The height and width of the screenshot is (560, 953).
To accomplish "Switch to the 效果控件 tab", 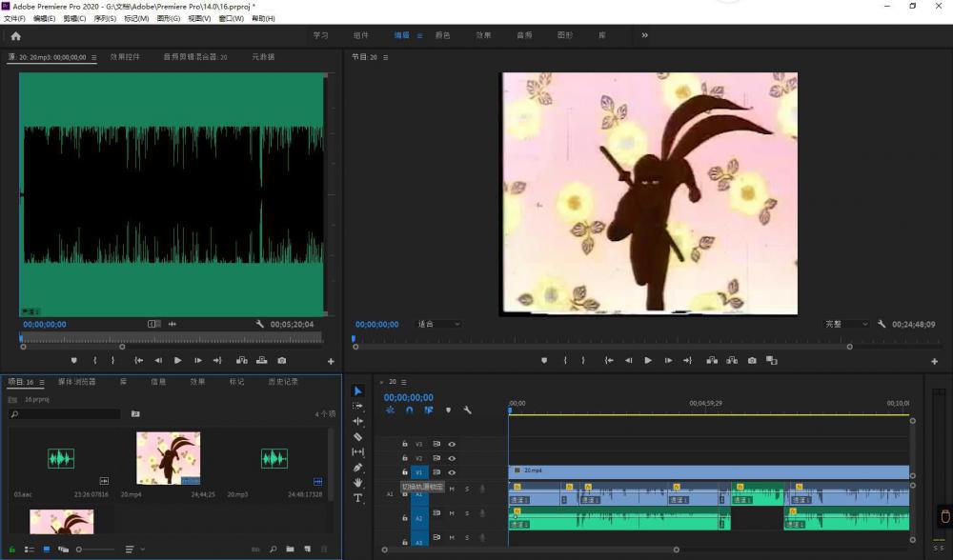I will click(125, 57).
